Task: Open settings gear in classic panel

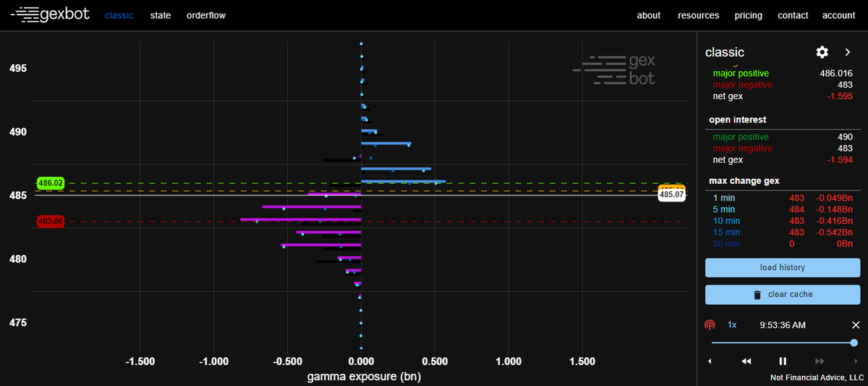Action: [822, 52]
